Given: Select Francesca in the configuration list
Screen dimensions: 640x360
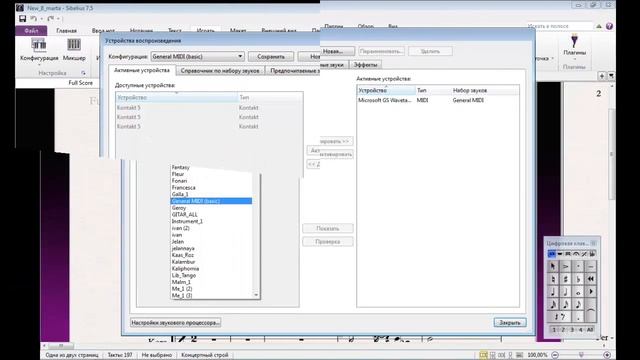Looking at the screenshot, I should click(x=211, y=188).
